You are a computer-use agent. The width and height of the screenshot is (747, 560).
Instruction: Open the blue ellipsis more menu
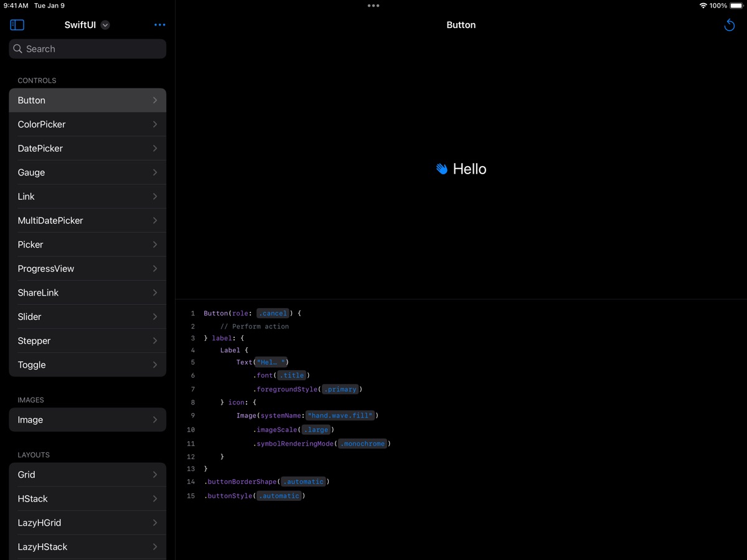tap(160, 25)
